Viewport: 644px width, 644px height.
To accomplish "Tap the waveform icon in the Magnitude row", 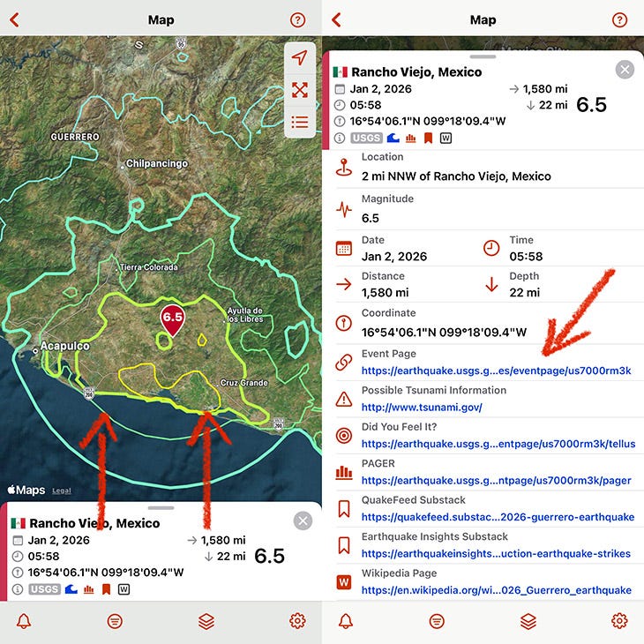I will click(x=344, y=209).
